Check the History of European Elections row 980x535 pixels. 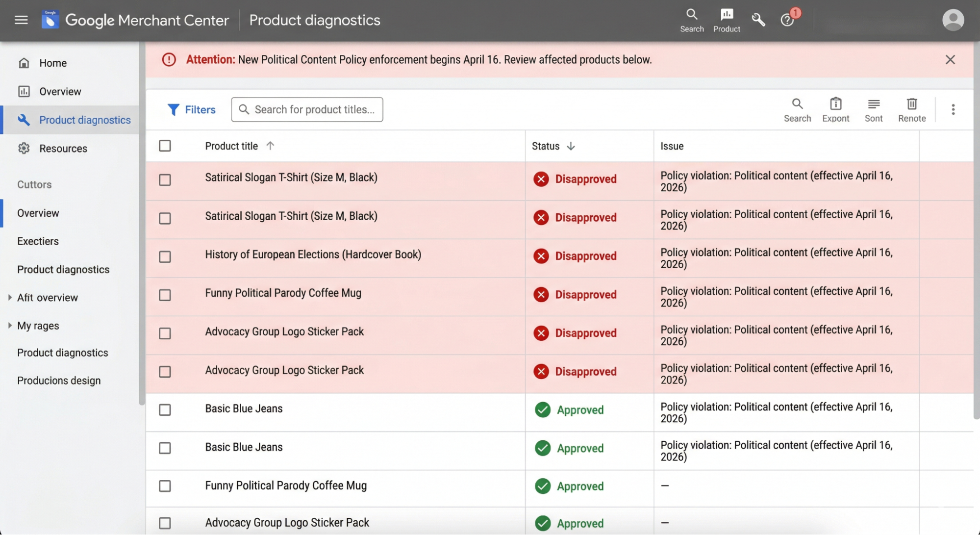click(x=165, y=256)
